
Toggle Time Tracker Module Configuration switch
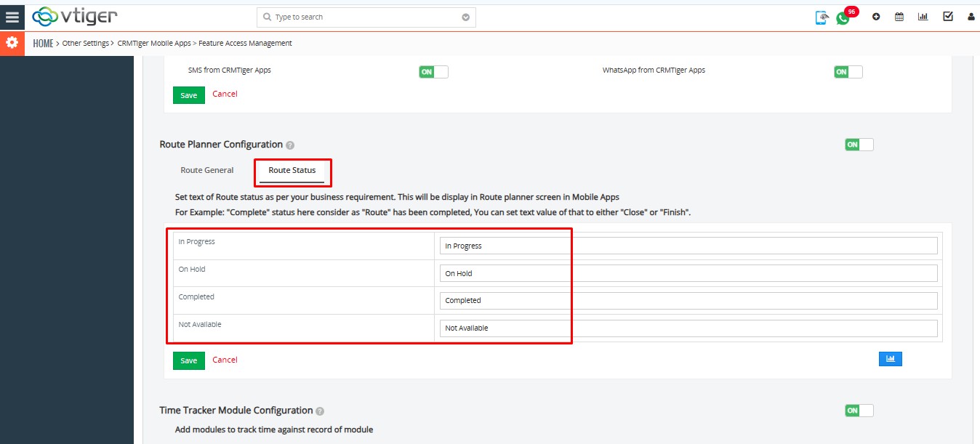(x=859, y=411)
